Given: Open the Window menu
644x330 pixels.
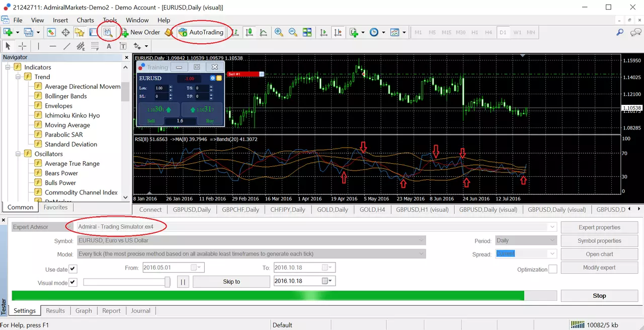Looking at the screenshot, I should [x=137, y=20].
